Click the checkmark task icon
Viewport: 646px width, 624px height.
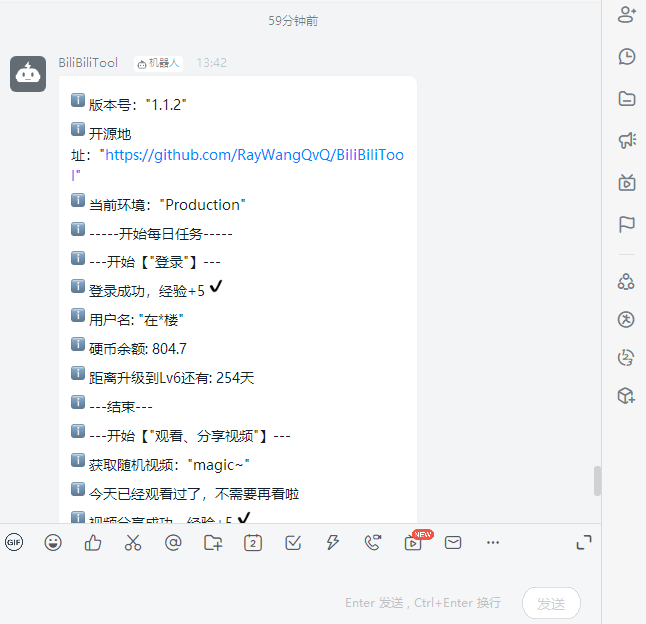coord(293,542)
